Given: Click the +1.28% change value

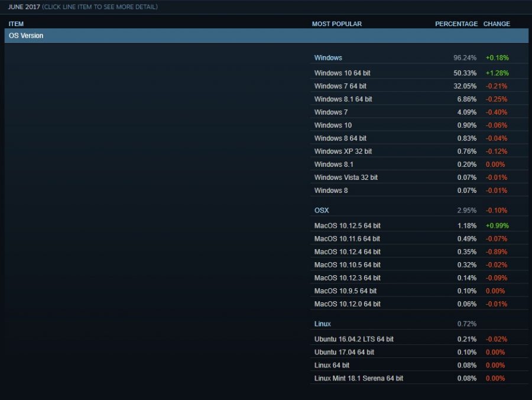Looking at the screenshot, I should (x=497, y=73).
